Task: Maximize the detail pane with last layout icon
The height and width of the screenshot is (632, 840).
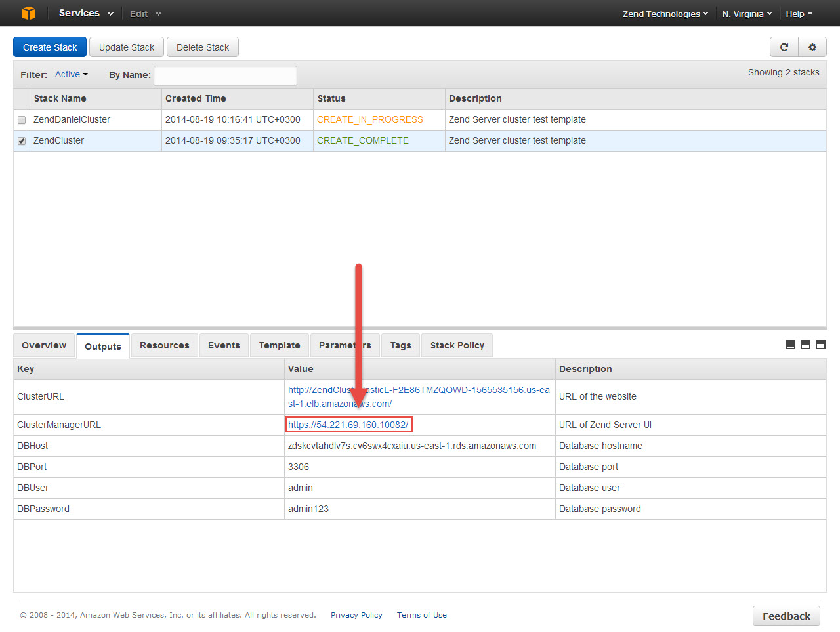Action: coord(820,345)
